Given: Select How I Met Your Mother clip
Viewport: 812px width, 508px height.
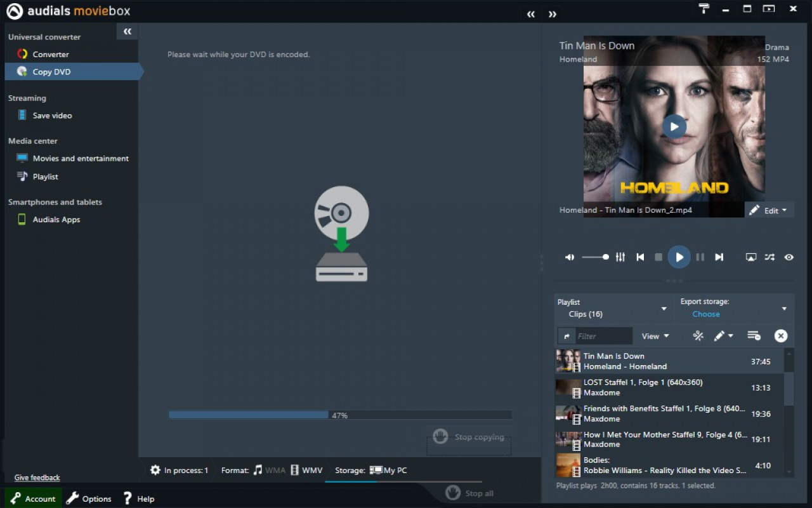Looking at the screenshot, I should (x=669, y=439).
